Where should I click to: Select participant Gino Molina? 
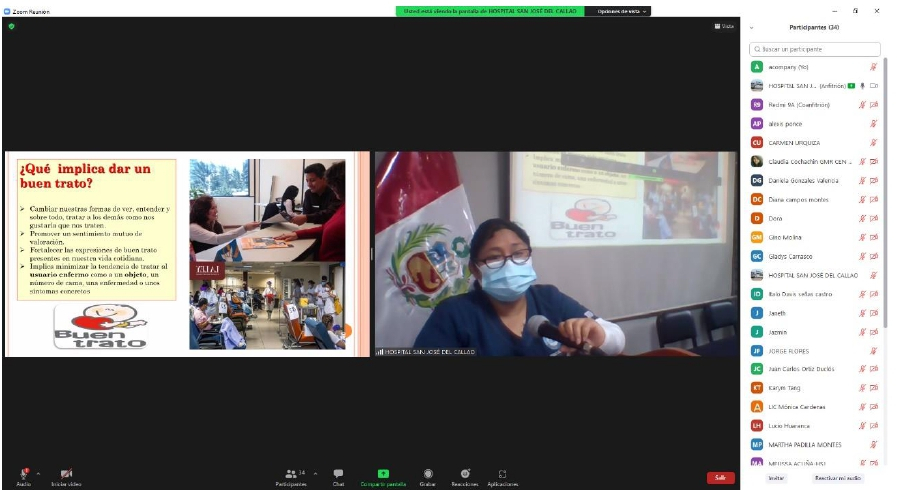815,237
